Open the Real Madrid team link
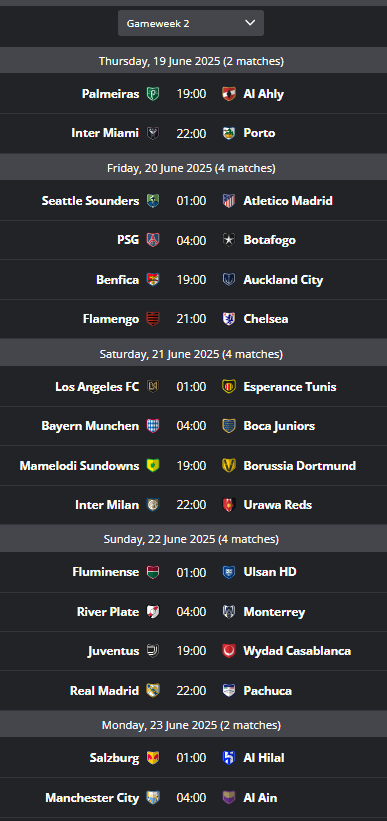387x821 pixels. click(104, 691)
